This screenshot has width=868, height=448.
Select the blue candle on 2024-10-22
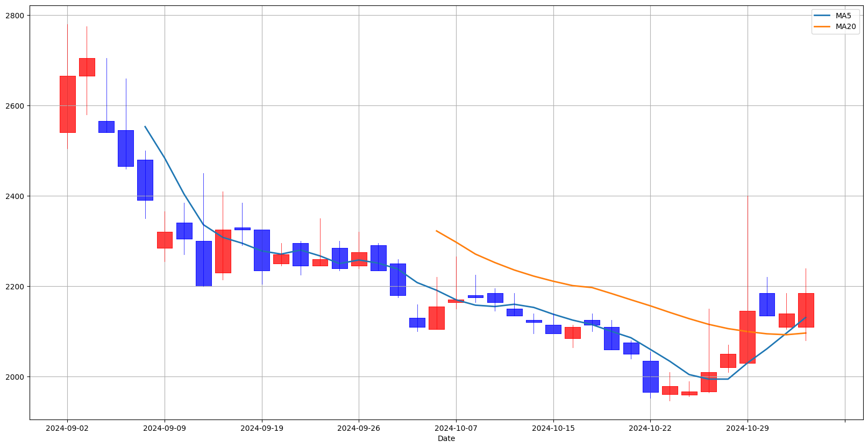pyautogui.click(x=650, y=376)
